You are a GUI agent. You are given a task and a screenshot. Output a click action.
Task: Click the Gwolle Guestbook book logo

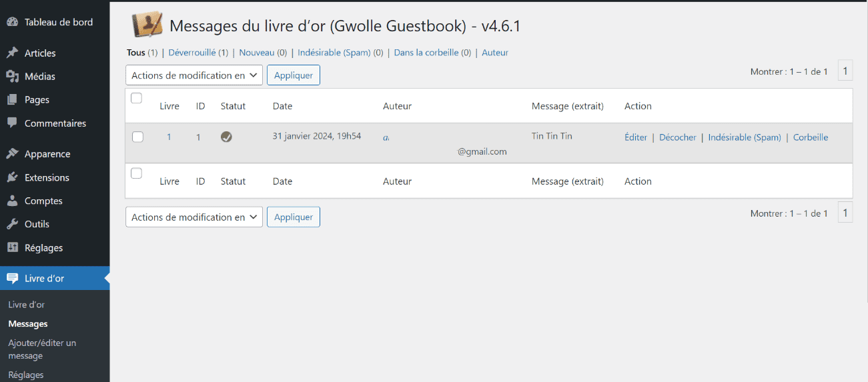click(x=147, y=25)
